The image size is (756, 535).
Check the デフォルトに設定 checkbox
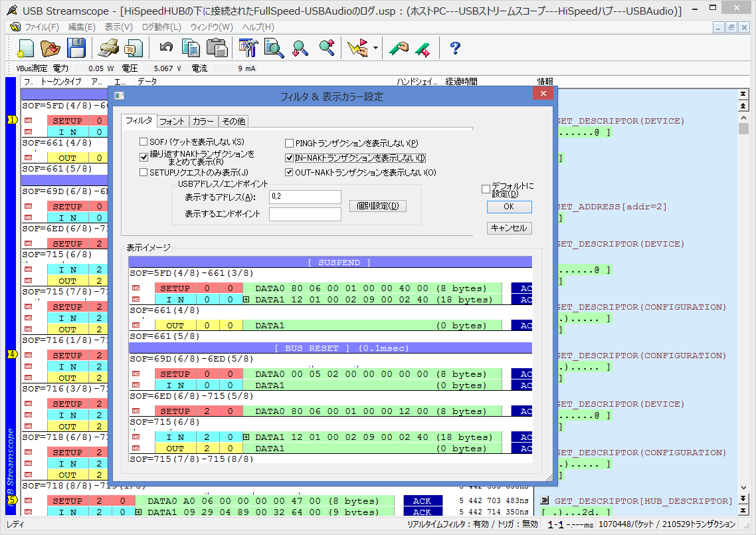[486, 189]
